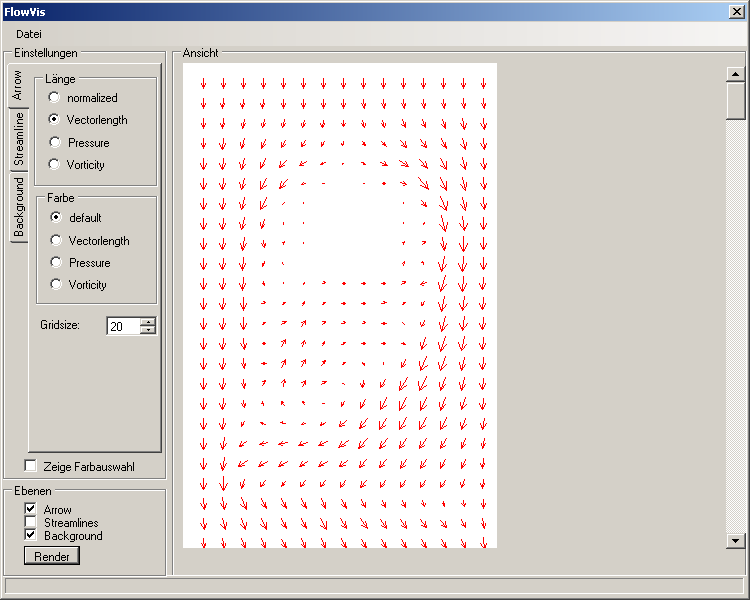Click the Ansicht group label
This screenshot has height=600, width=750.
(x=200, y=53)
